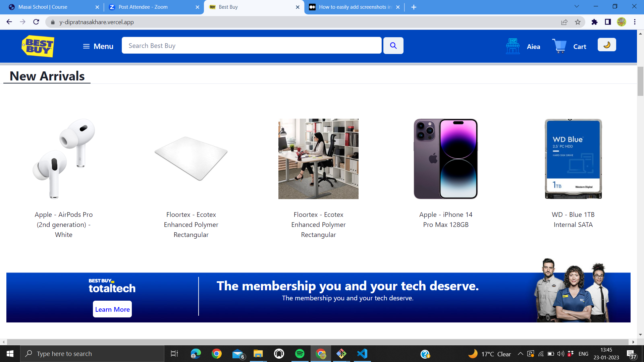The image size is (644, 362).
Task: Toggle dark mode with moon button
Action: [606, 45]
